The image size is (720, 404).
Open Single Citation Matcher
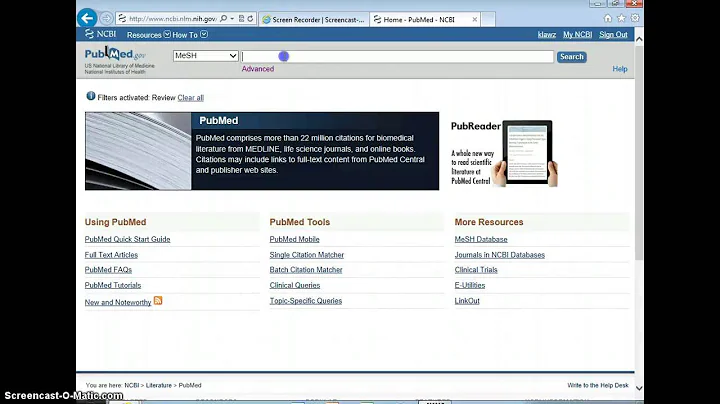click(x=307, y=255)
